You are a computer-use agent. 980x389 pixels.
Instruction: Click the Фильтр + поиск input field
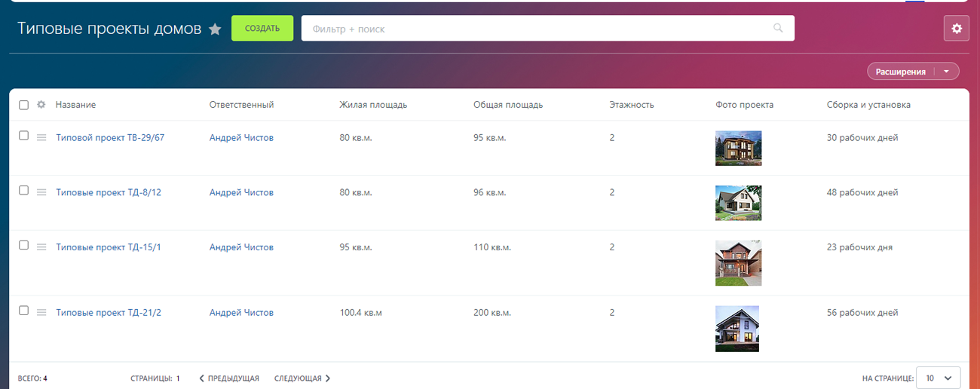pyautogui.click(x=535, y=29)
